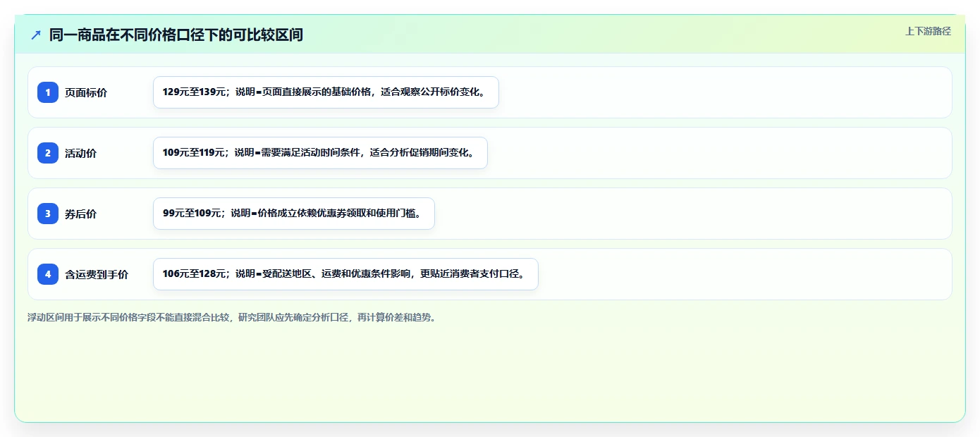Select the 券后价 row label
Image resolution: width=980 pixels, height=437 pixels.
80,214
